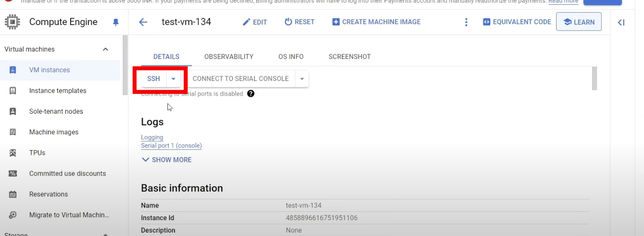The image size is (644, 236).
Task: Click the Committed use discounts percent icon
Action: 13,174
